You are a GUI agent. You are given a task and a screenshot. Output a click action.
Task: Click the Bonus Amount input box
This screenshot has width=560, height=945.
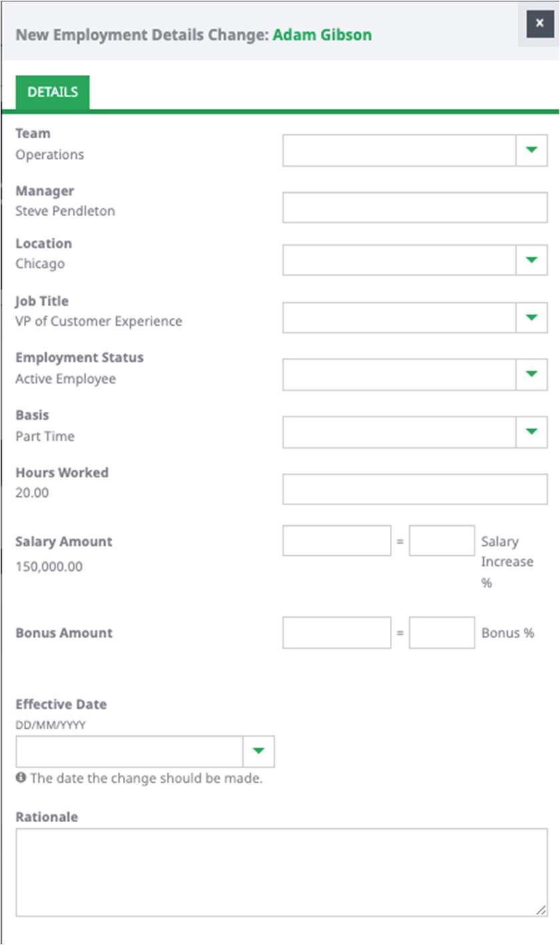(336, 632)
